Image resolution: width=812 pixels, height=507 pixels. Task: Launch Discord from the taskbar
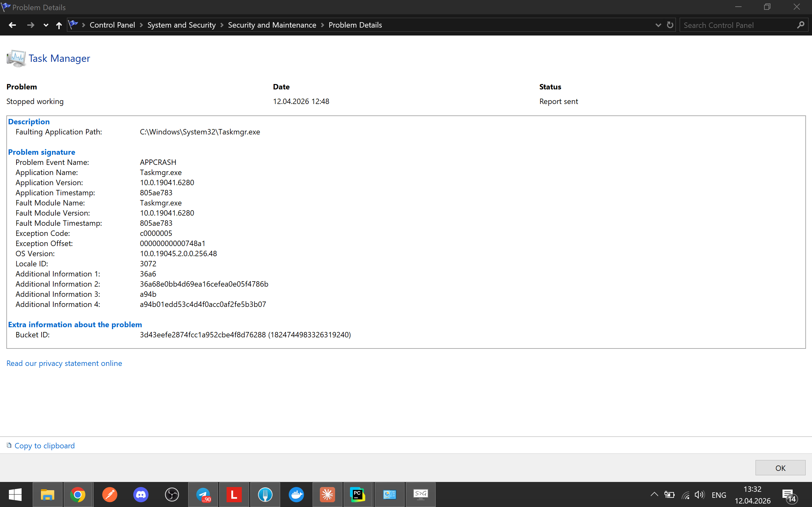pyautogui.click(x=141, y=494)
